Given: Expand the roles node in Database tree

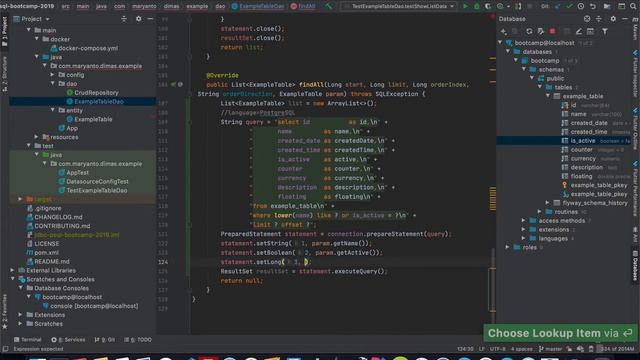Looking at the screenshot, I should click(507, 247).
